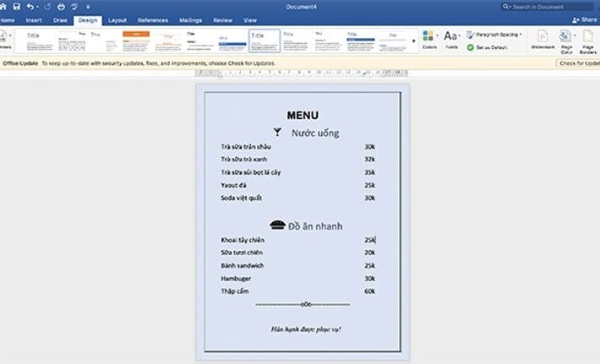Click Check for Updates button
Viewport: 600px width, 364px height.
578,63
